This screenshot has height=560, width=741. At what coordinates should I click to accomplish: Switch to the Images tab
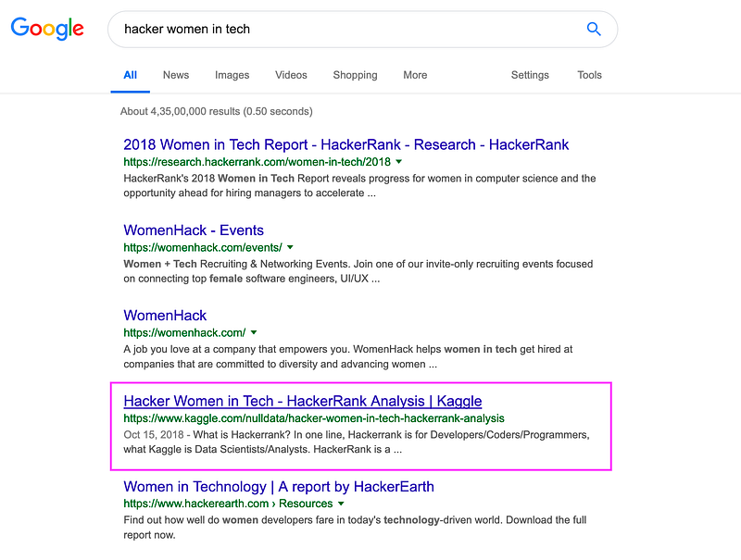tap(232, 75)
